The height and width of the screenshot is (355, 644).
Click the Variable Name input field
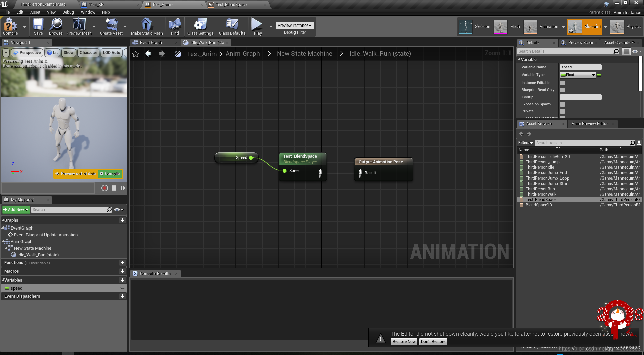pos(581,67)
